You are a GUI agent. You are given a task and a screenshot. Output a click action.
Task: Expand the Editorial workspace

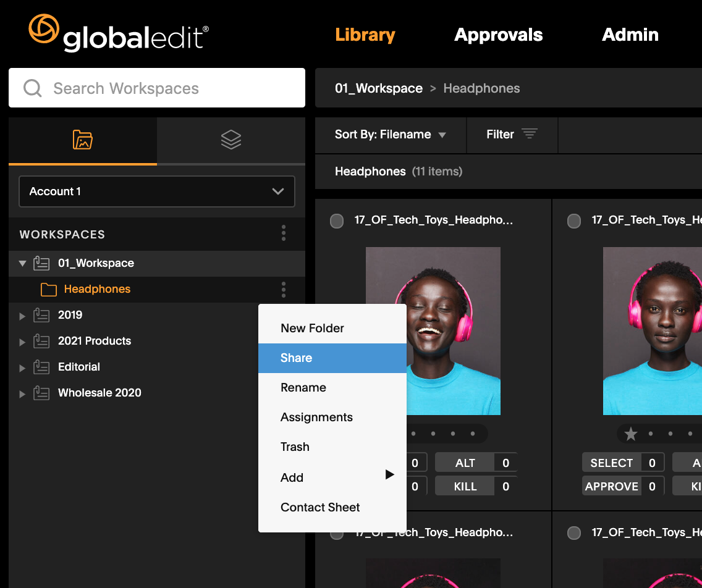[22, 368]
